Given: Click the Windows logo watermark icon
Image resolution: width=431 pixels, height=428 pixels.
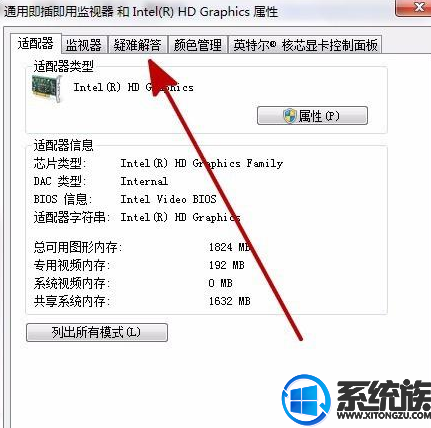Looking at the screenshot, I should pyautogui.click(x=306, y=400).
